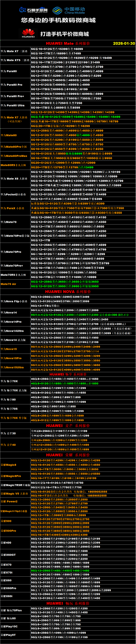
Task: Jump to HUAWEI 畅享 系列报价 header
Action: (68, 374)
